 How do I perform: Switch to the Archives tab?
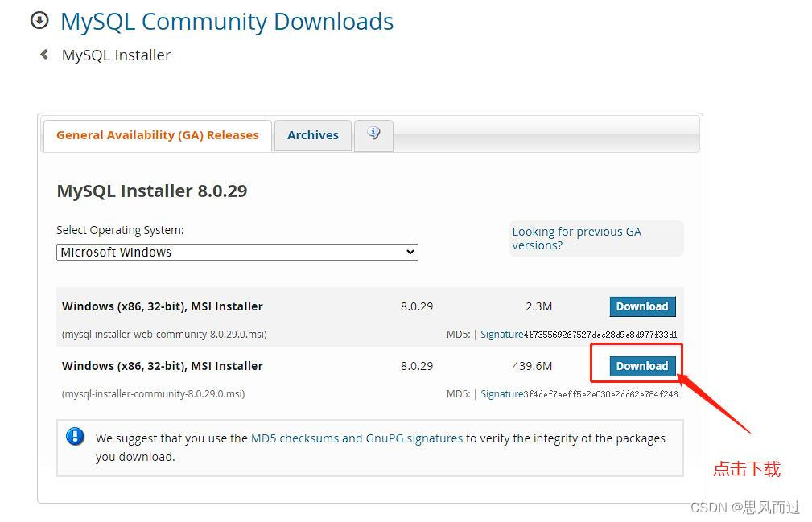pos(313,135)
